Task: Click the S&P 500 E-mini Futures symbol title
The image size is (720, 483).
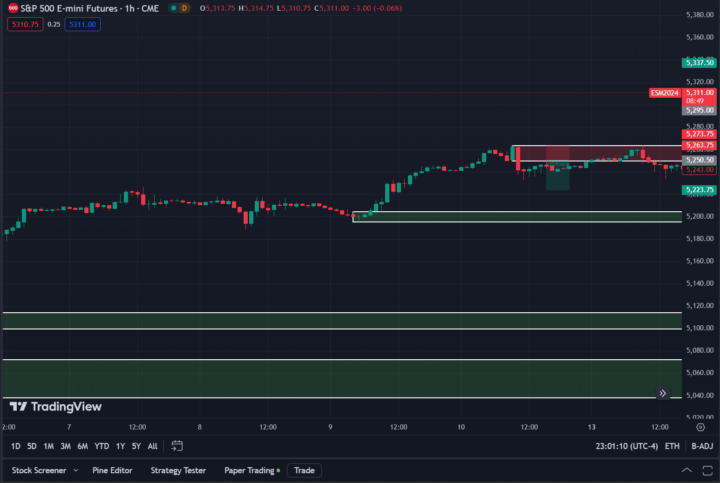Action: (x=90, y=8)
